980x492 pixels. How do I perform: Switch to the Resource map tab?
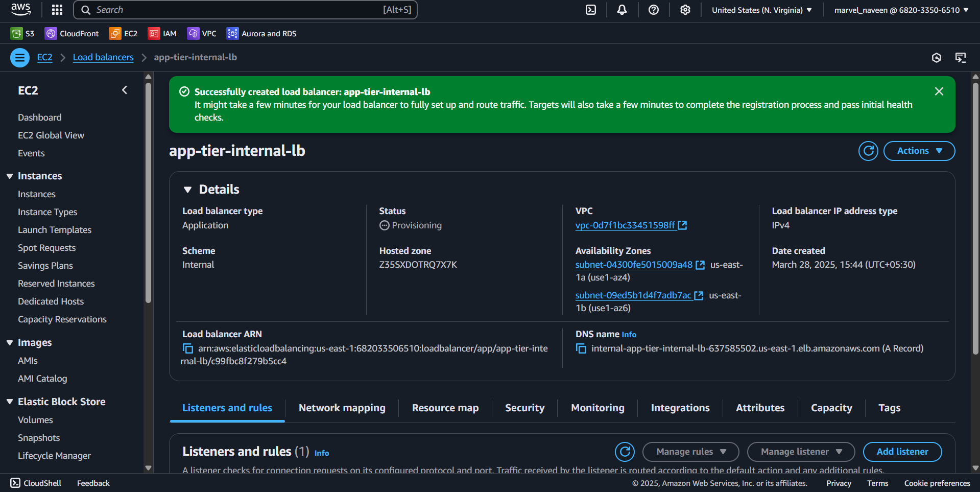pos(445,408)
